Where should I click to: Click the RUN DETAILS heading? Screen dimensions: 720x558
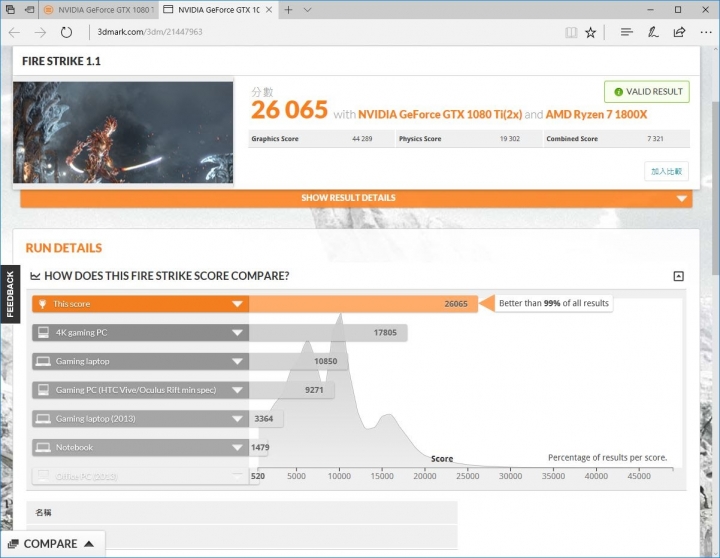point(64,248)
